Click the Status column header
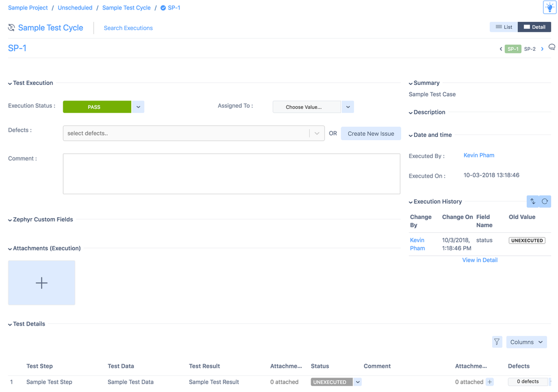Image resolution: width=558 pixels, height=392 pixels. pyautogui.click(x=320, y=366)
